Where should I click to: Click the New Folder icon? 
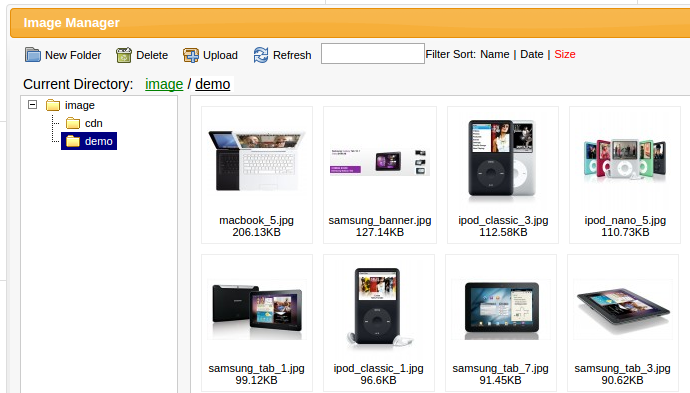(x=33, y=55)
